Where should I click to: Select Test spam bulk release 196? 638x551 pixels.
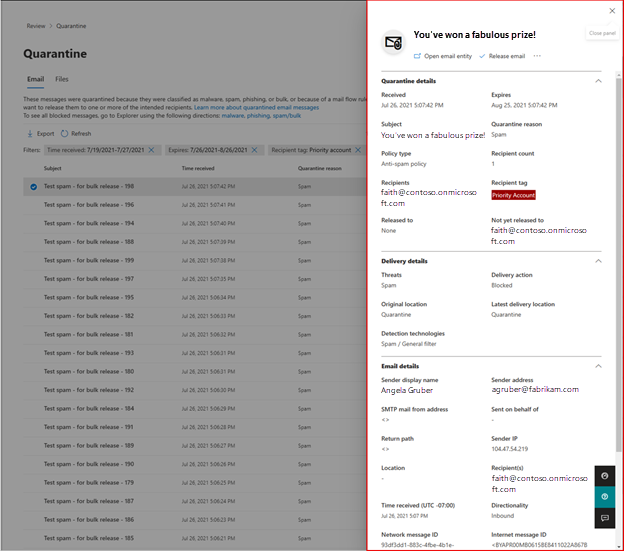[194, 205]
